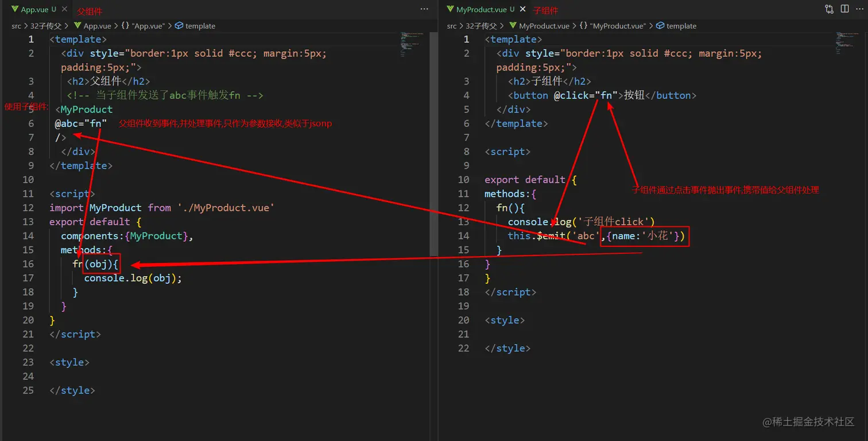Click the green comment line in App.vue
The height and width of the screenshot is (441, 868).
pyautogui.click(x=165, y=95)
